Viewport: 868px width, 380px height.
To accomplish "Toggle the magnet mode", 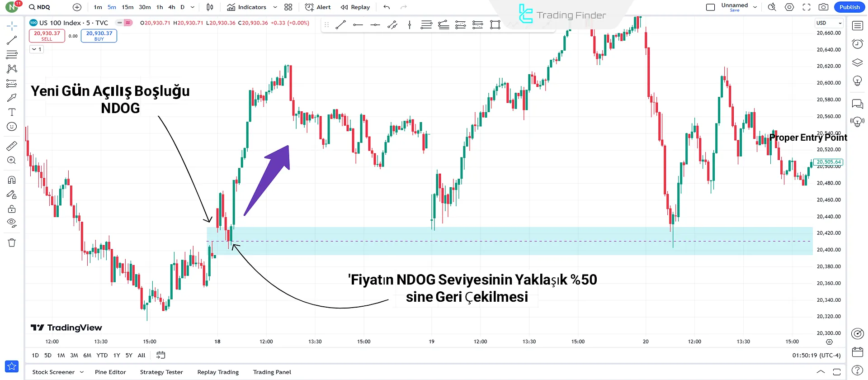I will pos(12,180).
